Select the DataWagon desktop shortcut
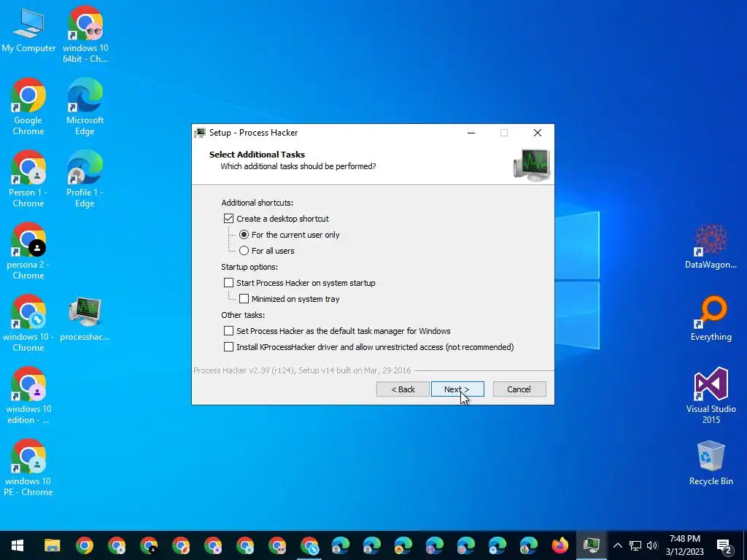The image size is (747, 560). 711,246
